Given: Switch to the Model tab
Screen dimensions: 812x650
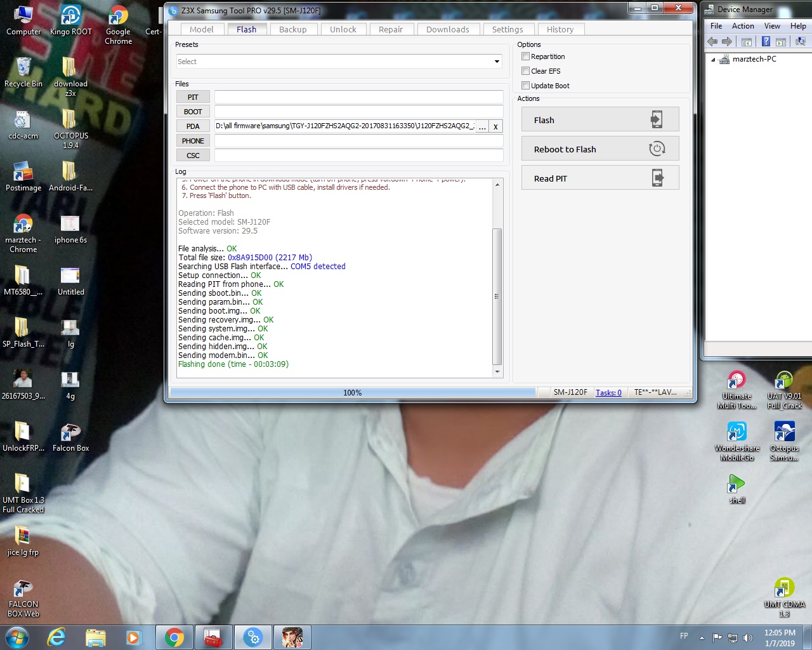Looking at the screenshot, I should pyautogui.click(x=202, y=29).
